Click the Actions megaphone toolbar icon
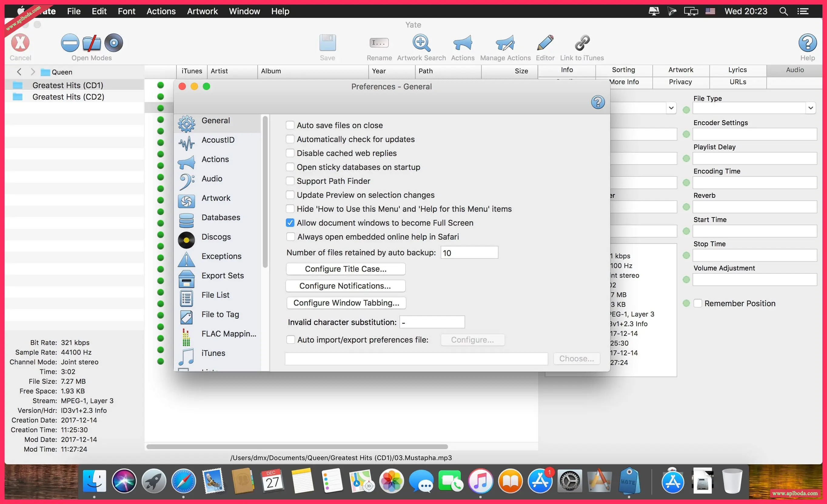 coord(463,43)
